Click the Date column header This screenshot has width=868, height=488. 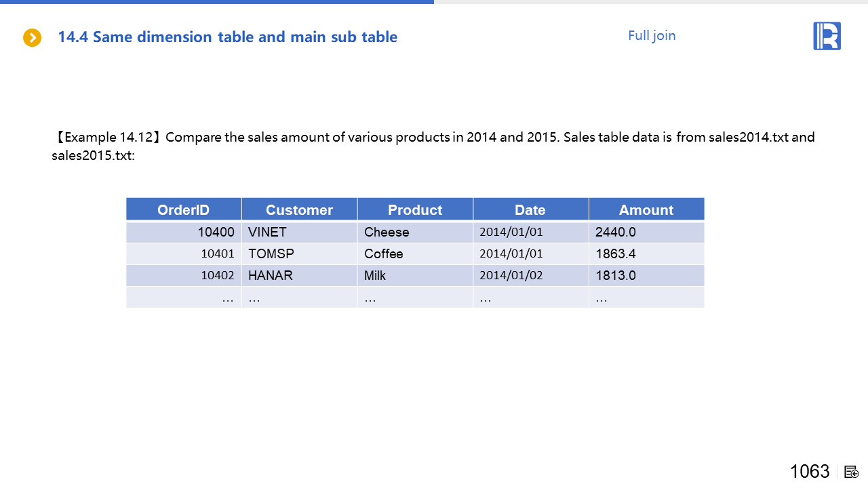click(530, 209)
